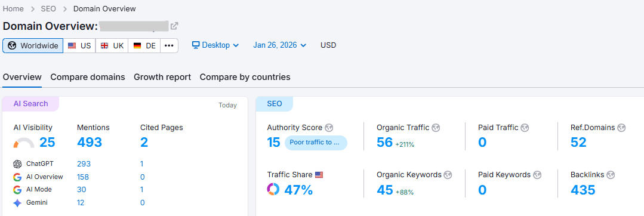Click the globe icon next to Organic Traffic
Image resolution: width=644 pixels, height=216 pixels.
436,128
